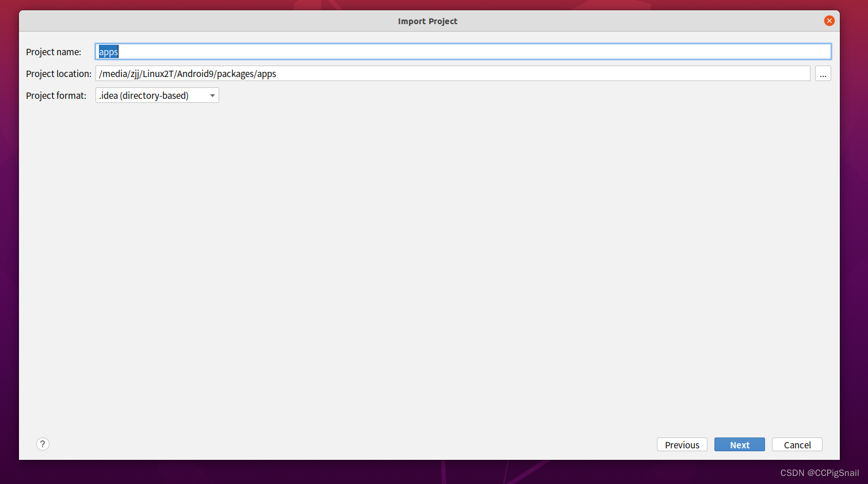Click the Project name input field
The image size is (868, 484).
tap(463, 52)
